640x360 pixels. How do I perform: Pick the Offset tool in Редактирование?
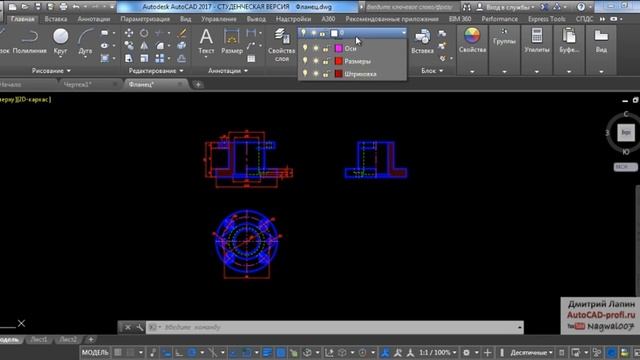182,58
